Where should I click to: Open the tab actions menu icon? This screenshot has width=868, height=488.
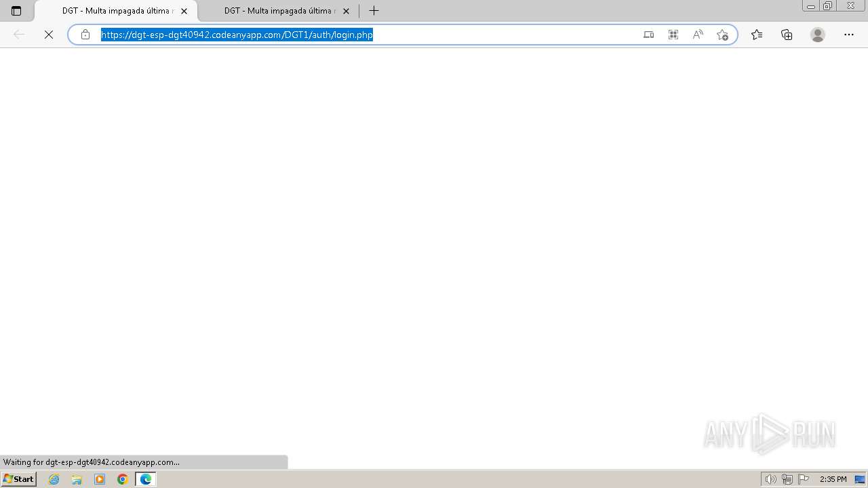pyautogui.click(x=16, y=11)
